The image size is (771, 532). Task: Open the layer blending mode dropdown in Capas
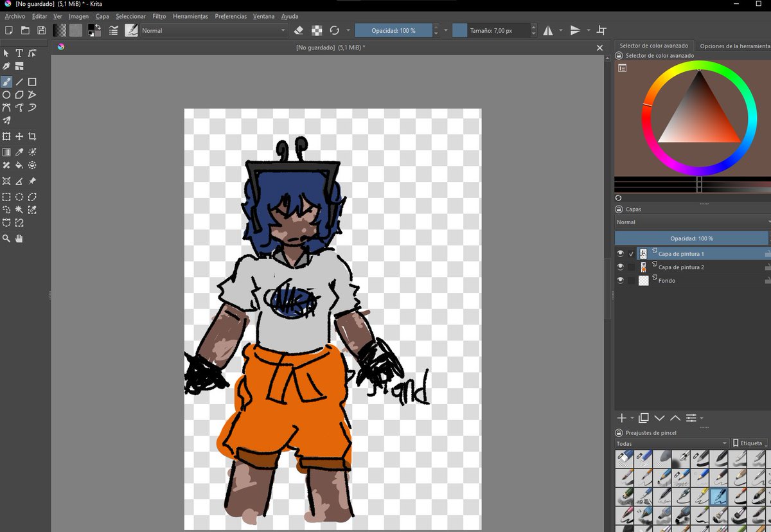692,222
